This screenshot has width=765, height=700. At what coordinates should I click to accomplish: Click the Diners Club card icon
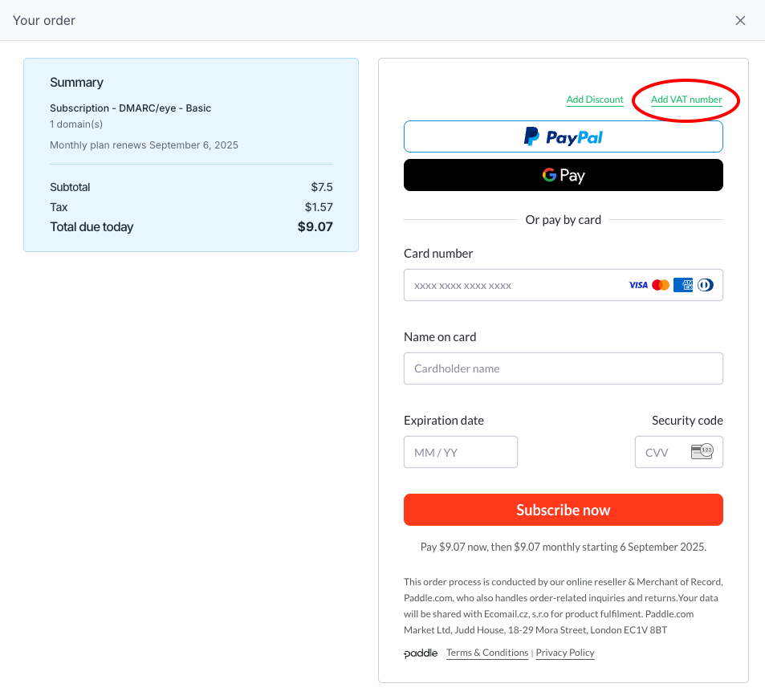click(706, 285)
